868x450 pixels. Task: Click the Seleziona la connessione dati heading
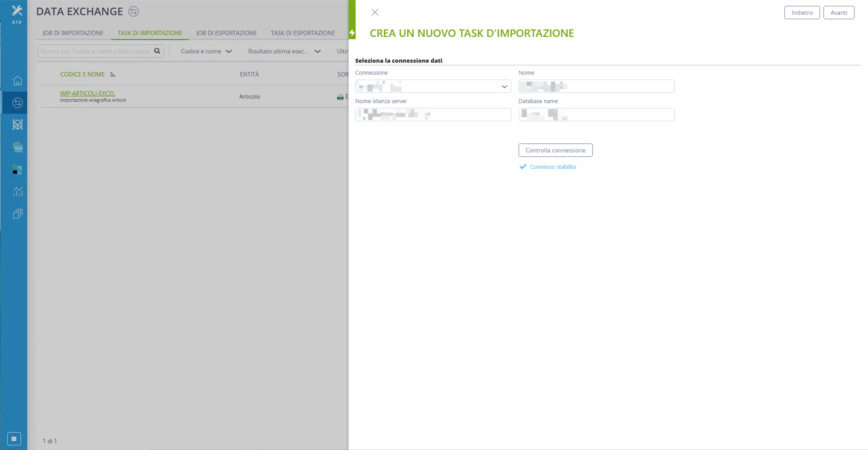(399, 60)
